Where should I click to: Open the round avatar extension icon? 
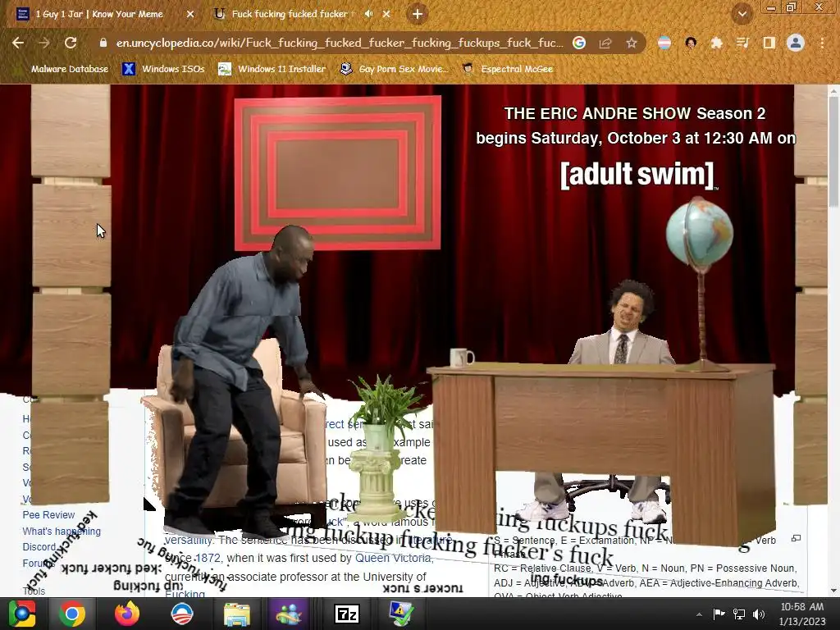691,43
